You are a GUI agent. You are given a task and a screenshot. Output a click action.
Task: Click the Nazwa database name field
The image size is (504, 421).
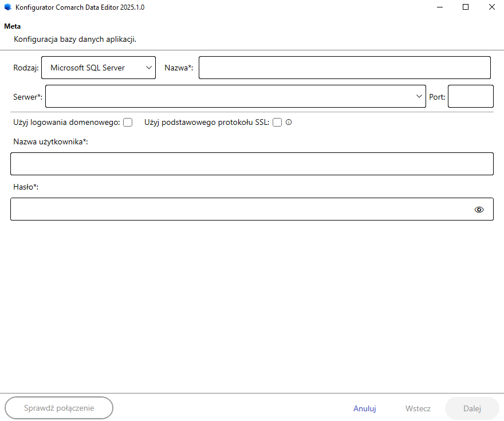[x=344, y=68]
